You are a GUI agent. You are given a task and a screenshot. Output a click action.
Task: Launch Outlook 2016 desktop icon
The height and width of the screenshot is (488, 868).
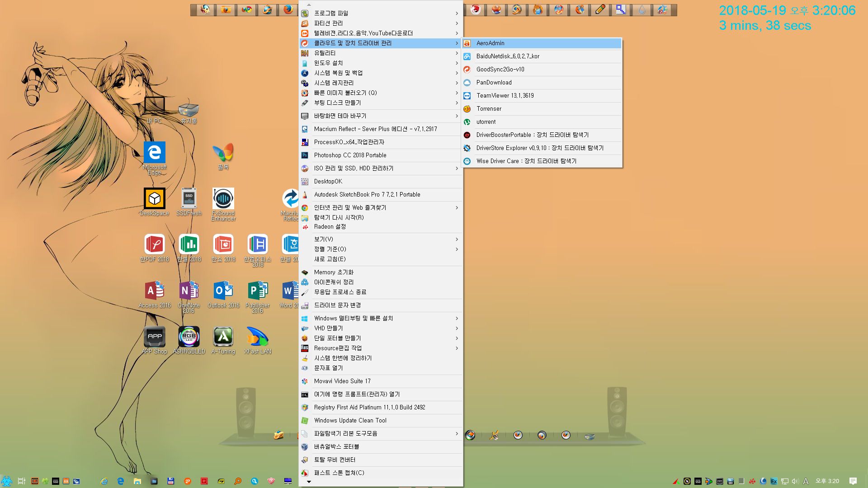223,294
